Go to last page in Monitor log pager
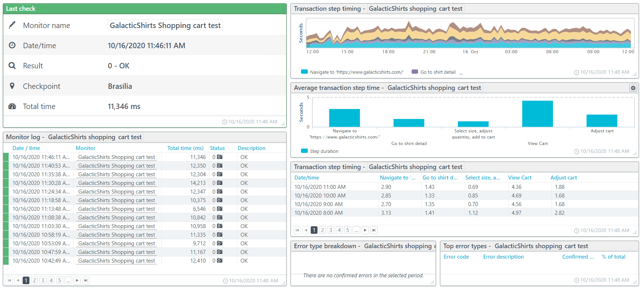The height and width of the screenshot is (291, 644). coord(86,281)
